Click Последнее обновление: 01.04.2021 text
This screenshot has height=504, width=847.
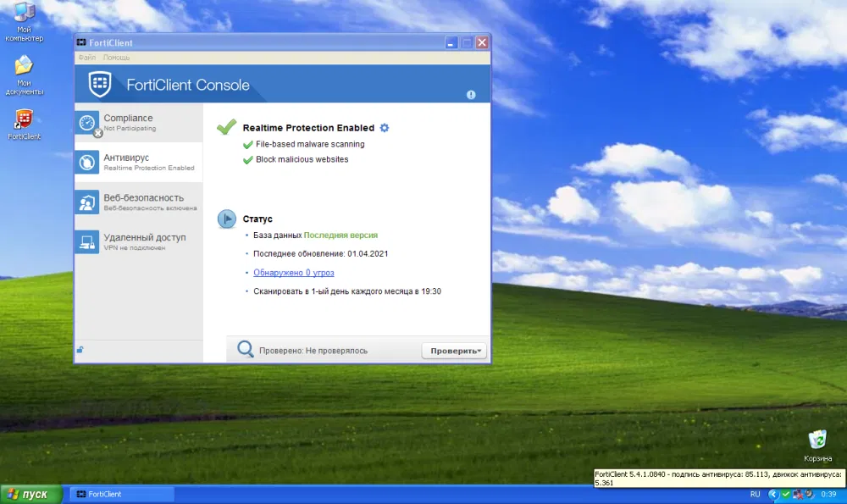tap(321, 254)
